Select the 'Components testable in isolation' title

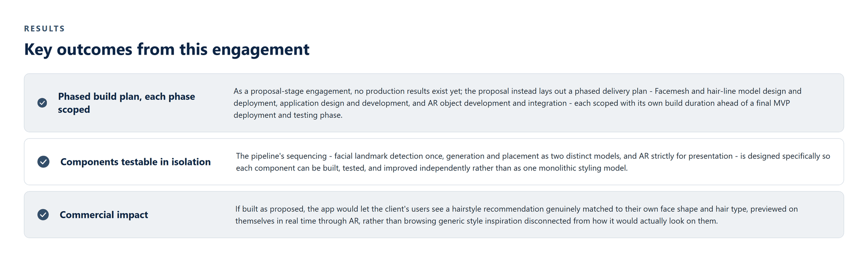click(135, 162)
